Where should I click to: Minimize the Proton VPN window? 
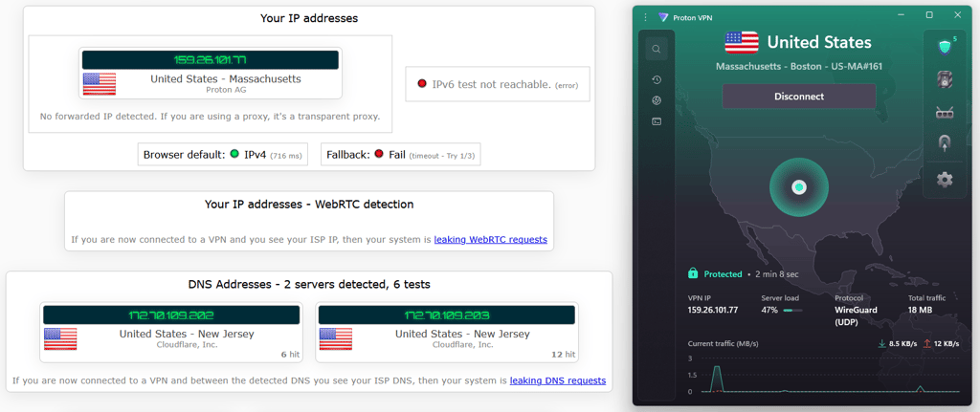(x=902, y=15)
